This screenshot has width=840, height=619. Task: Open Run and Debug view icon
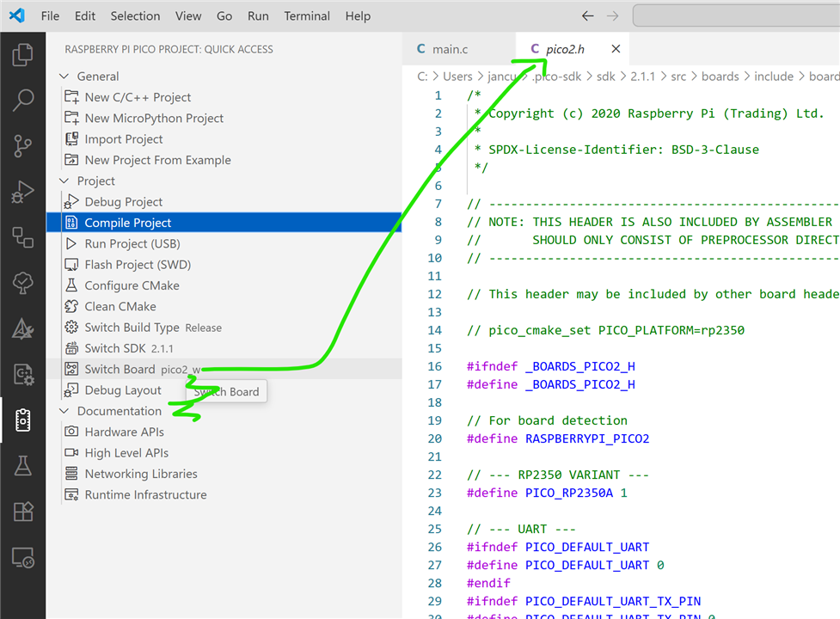coord(22,192)
